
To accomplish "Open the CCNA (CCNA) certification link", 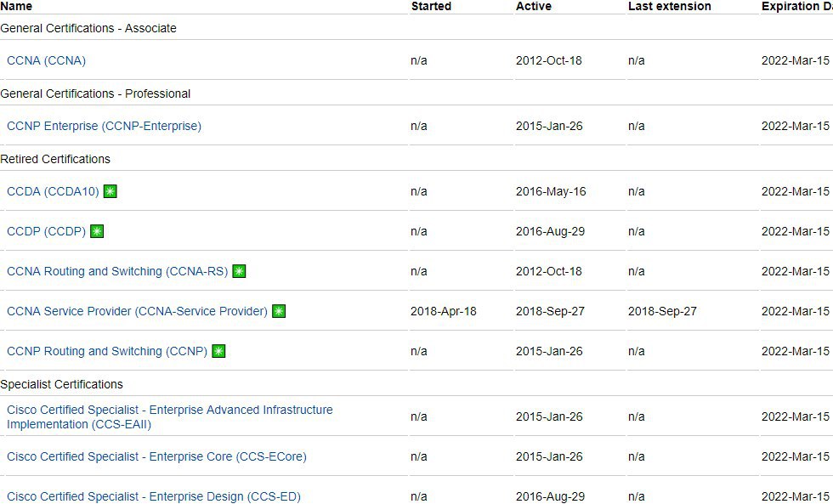I will click(x=46, y=60).
